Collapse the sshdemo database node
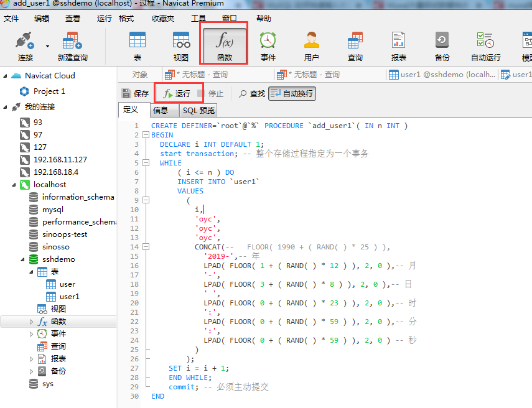Image resolution: width=532 pixels, height=408 pixels. click(x=23, y=259)
